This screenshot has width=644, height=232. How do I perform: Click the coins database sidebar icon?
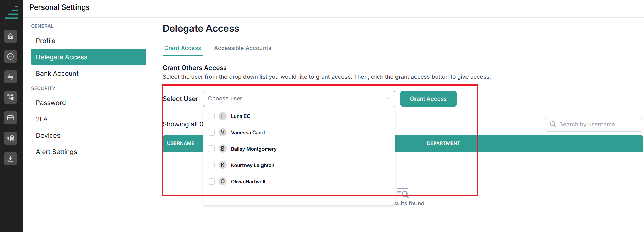(x=11, y=138)
